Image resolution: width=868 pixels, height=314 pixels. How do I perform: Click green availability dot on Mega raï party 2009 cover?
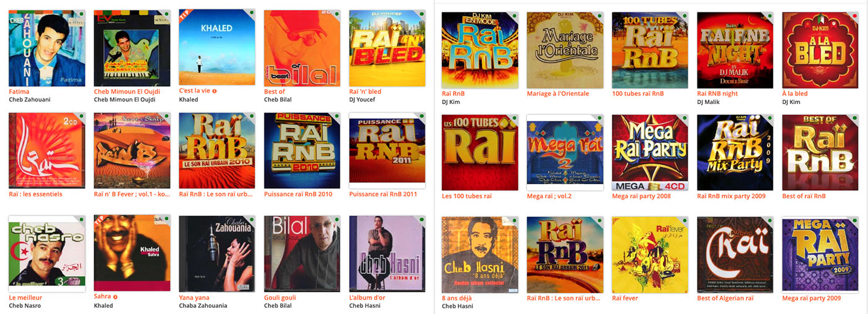point(854,221)
